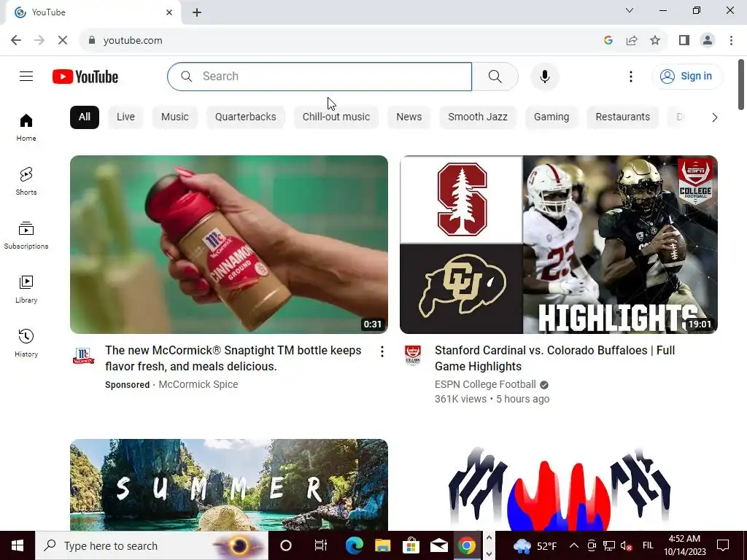Open the notification center icon
The height and width of the screenshot is (560, 747).
(723, 545)
